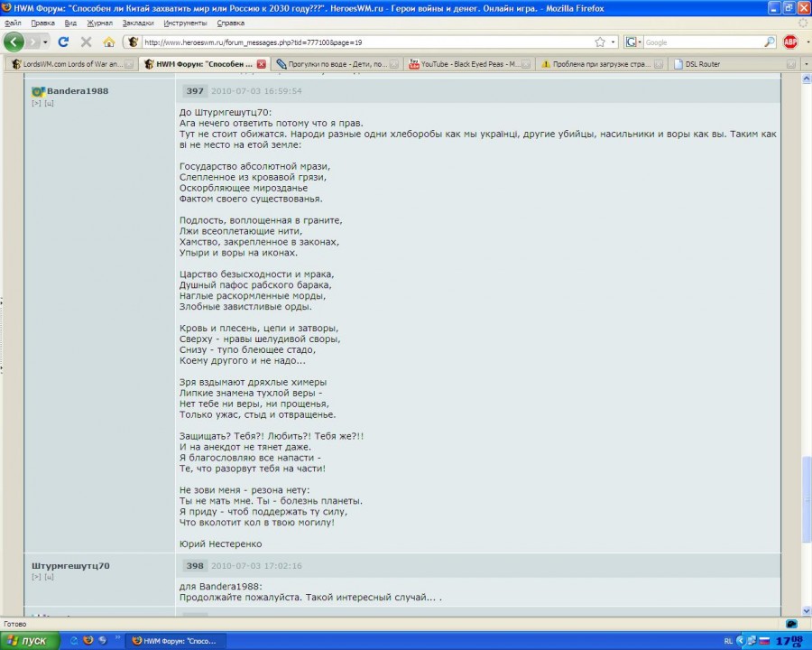Select the HWM Форум taskbar button
The width and height of the screenshot is (812, 650).
pos(176,641)
